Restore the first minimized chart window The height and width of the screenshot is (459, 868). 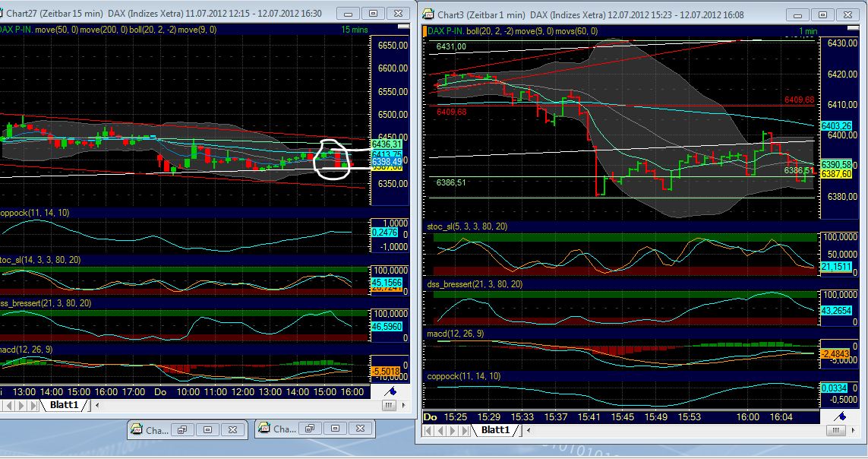click(x=182, y=429)
